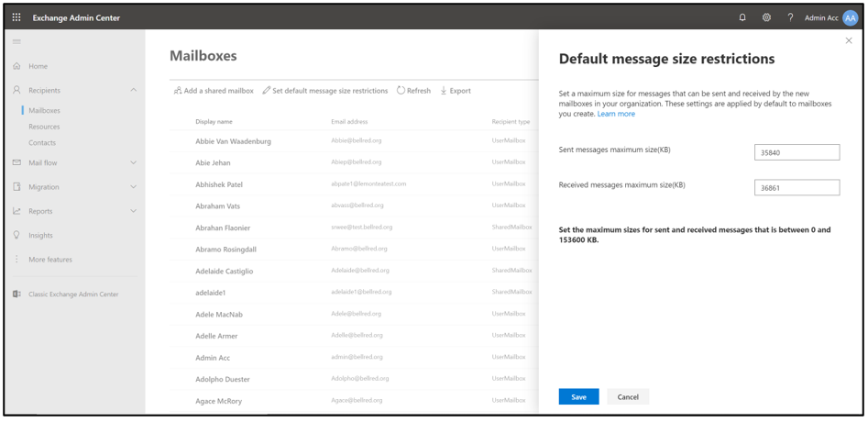This screenshot has height=422, width=868.
Task: Select the Abrahan Flaonier mailbox row
Action: click(x=355, y=228)
